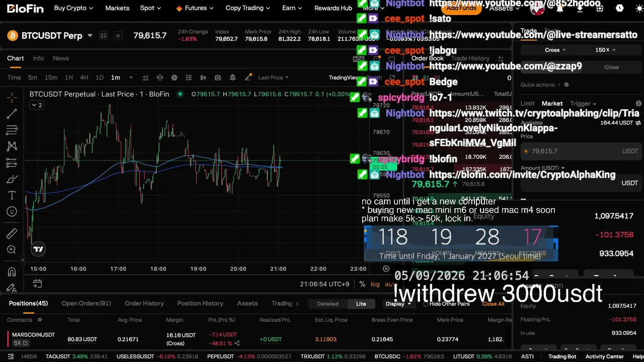Toggle lock all drawings tool
Image resolution: width=644 pixels, height=362 pixels.
[12, 288]
